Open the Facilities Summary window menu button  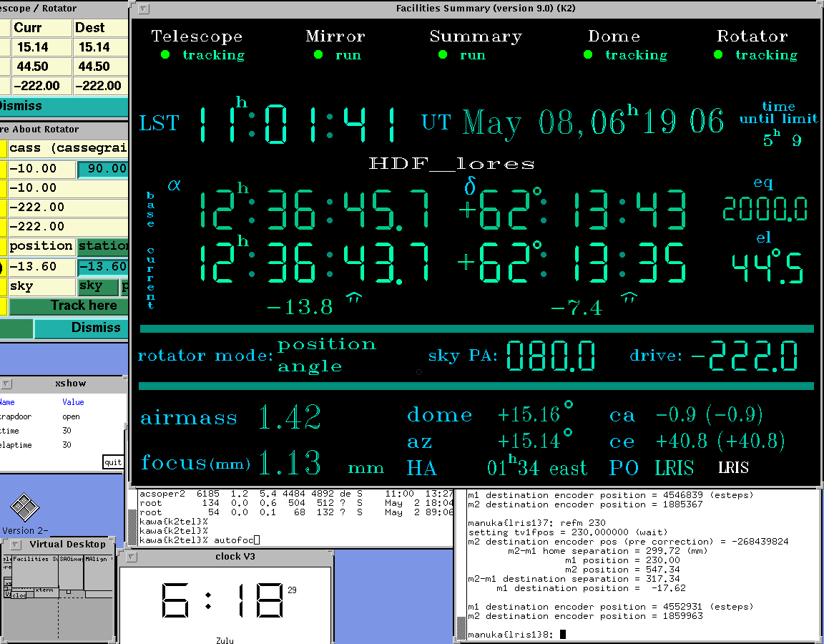coord(144,9)
